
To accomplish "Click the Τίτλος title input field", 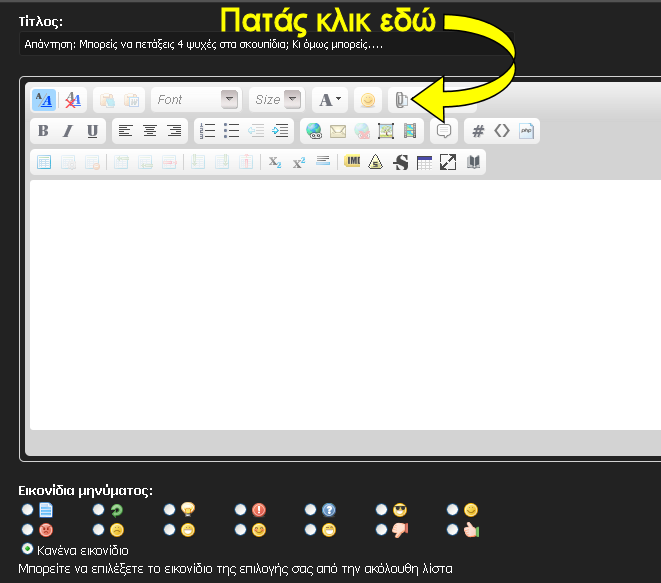I will pyautogui.click(x=266, y=44).
